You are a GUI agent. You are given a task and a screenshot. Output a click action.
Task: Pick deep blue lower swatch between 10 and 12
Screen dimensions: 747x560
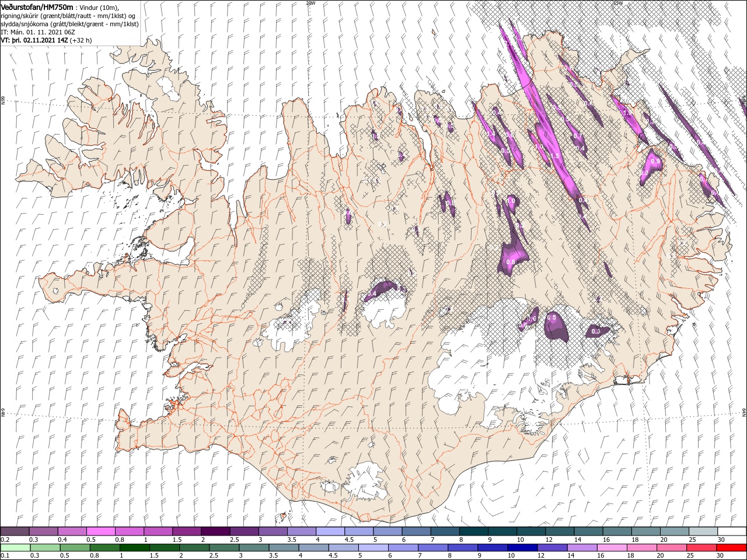[523, 548]
